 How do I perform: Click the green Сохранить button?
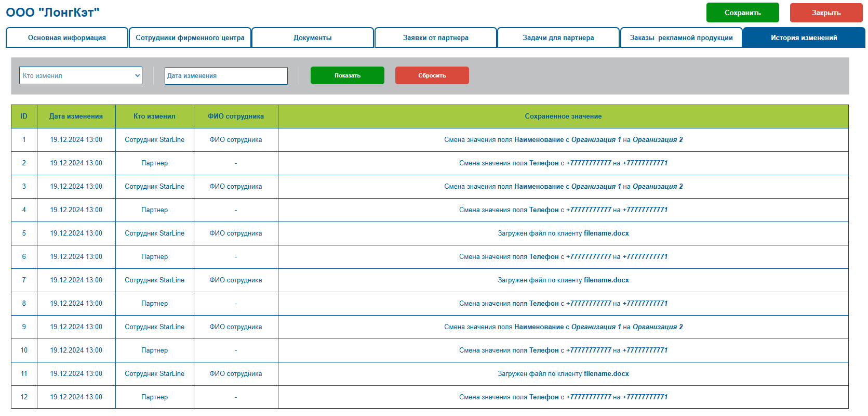pyautogui.click(x=742, y=12)
